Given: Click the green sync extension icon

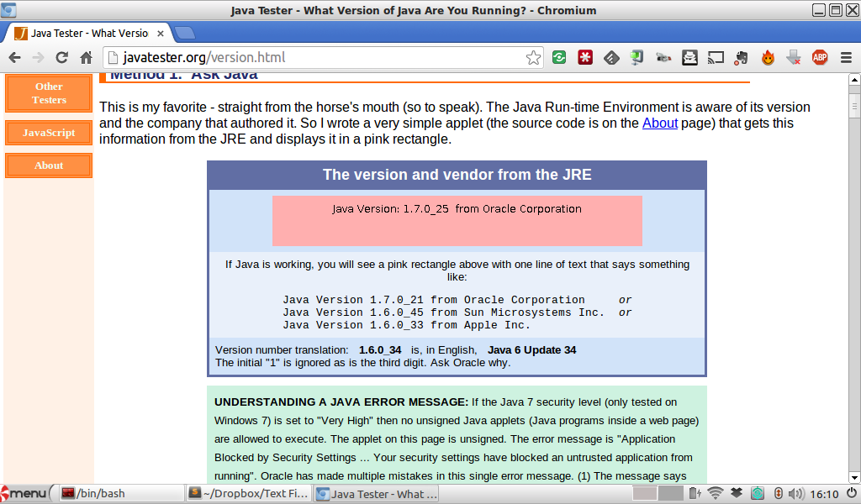Looking at the screenshot, I should tap(559, 57).
